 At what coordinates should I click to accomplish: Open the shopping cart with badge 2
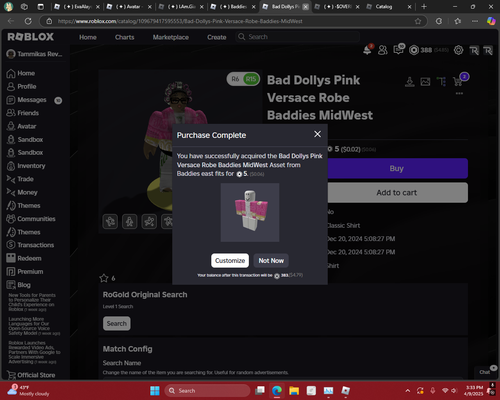pyautogui.click(x=458, y=81)
